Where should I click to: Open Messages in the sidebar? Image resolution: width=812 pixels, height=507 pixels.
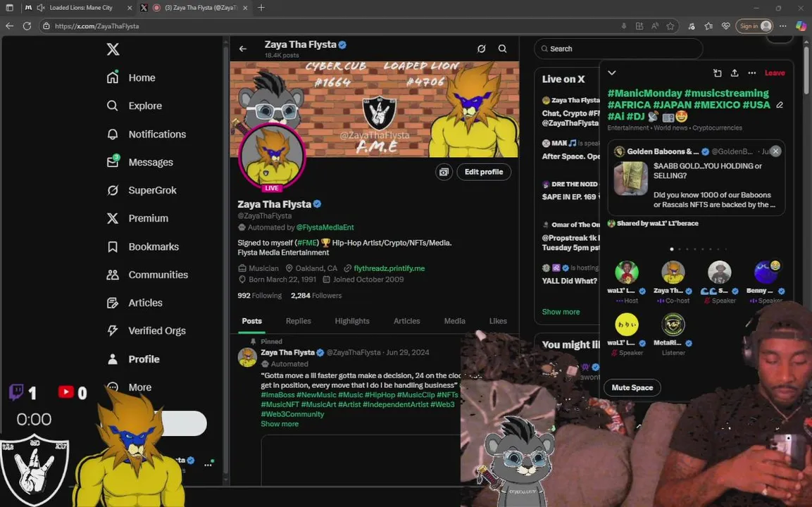pos(140,162)
